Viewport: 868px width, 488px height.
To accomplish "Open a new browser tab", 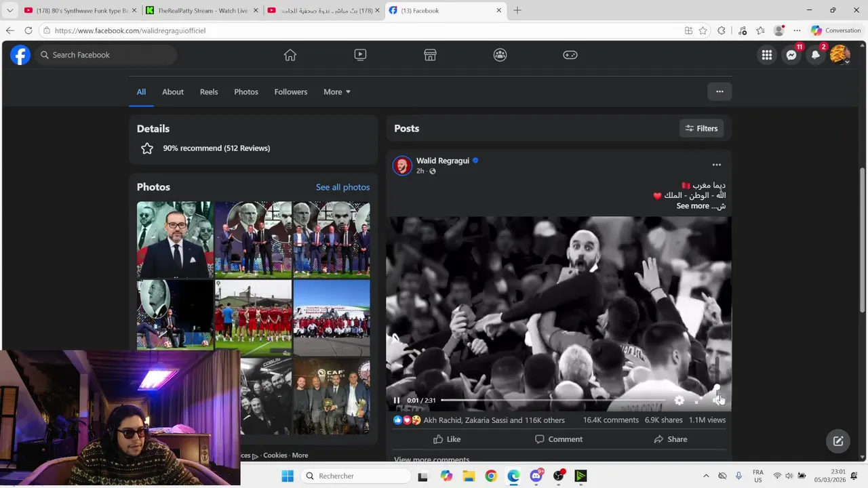I will [517, 10].
